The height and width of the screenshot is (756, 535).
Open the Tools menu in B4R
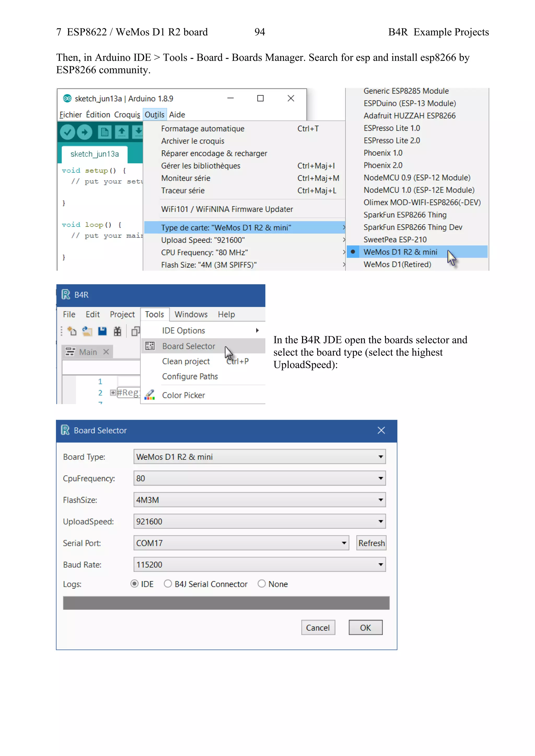tap(154, 314)
